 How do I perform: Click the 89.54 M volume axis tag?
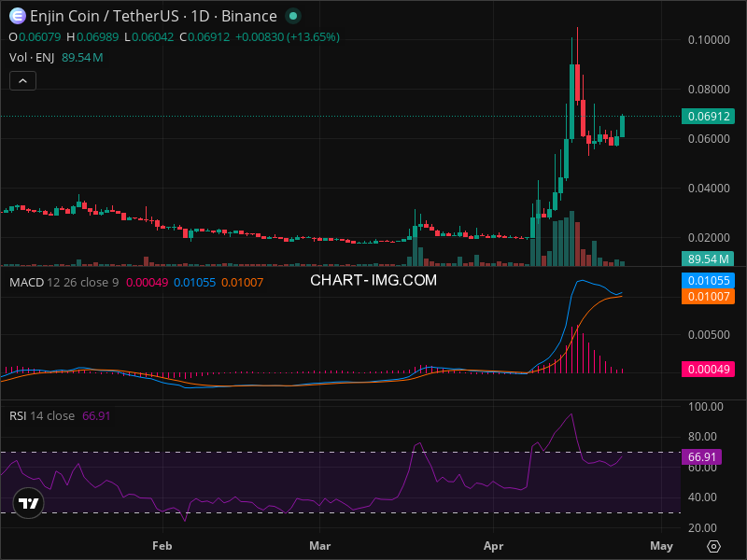click(708, 259)
